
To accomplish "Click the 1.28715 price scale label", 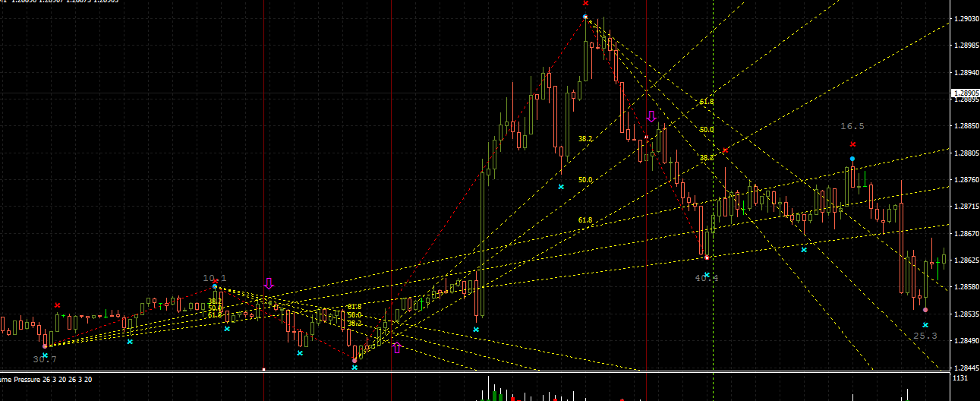I will pos(965,207).
